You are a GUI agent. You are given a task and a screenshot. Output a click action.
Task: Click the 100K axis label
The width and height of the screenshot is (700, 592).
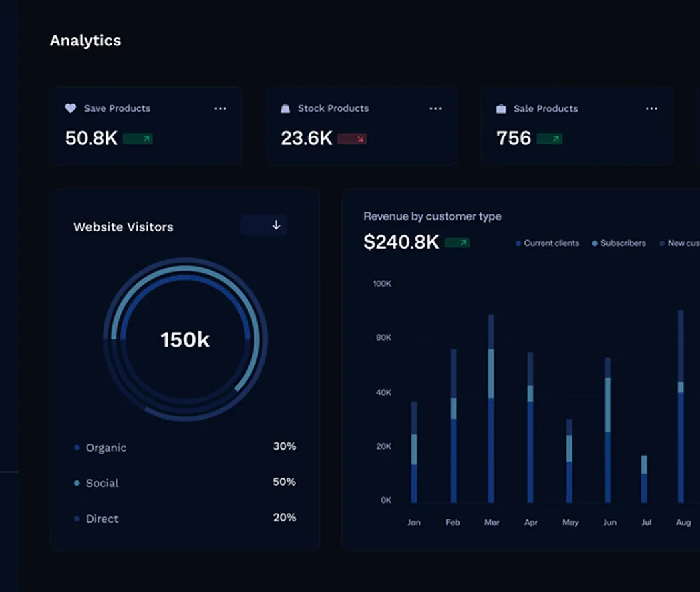tap(382, 283)
